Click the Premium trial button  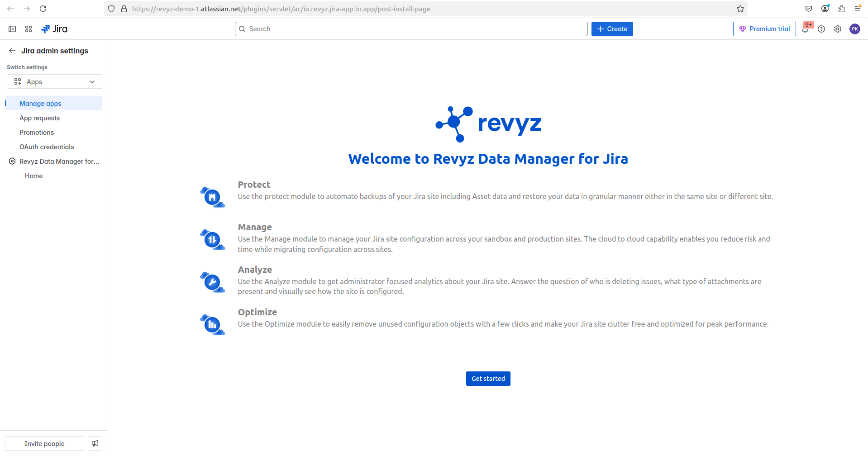tap(764, 29)
